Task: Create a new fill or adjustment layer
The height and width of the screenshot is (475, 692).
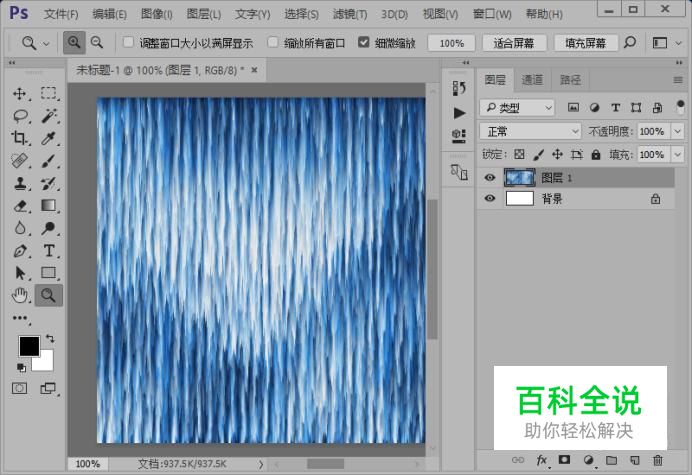Action: tap(588, 460)
